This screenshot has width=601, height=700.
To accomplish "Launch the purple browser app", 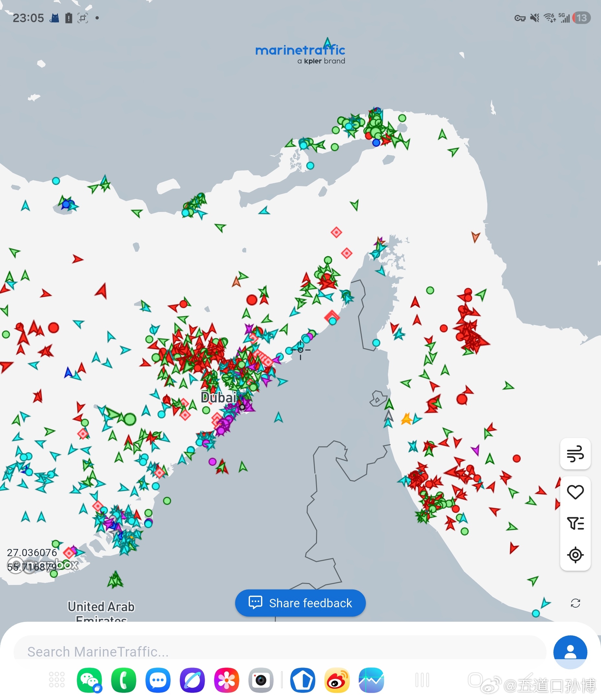I will (x=192, y=680).
